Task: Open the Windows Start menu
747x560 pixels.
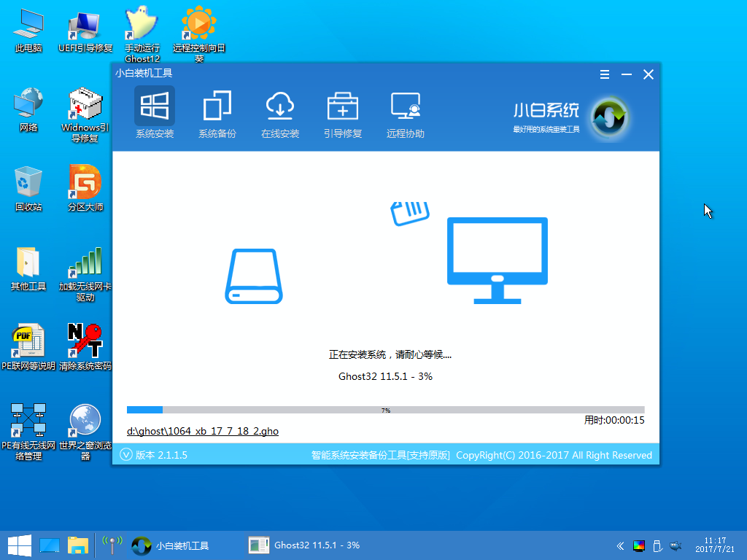Action: 15,545
